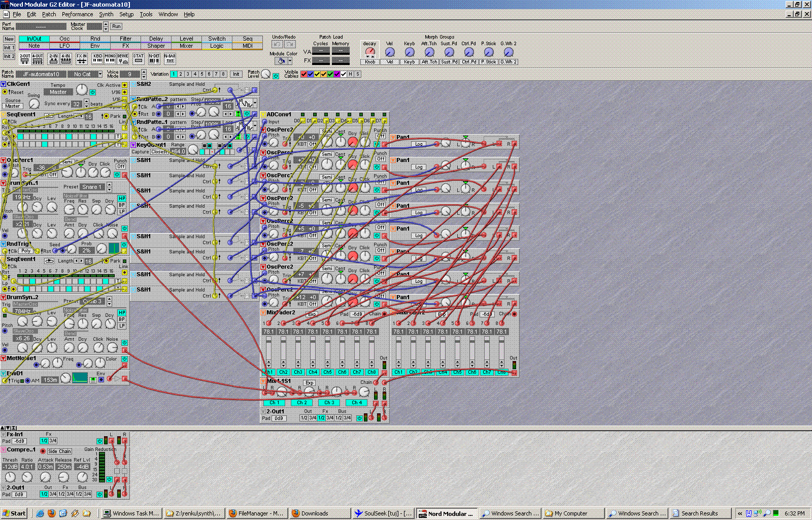The width and height of the screenshot is (812, 520).
Task: Click the Compre..1 module menu triangle
Action: [4, 450]
